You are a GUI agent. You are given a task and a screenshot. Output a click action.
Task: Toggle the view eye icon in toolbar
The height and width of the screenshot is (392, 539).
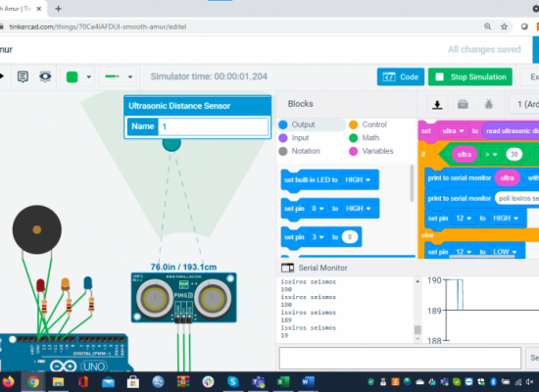[x=45, y=76]
